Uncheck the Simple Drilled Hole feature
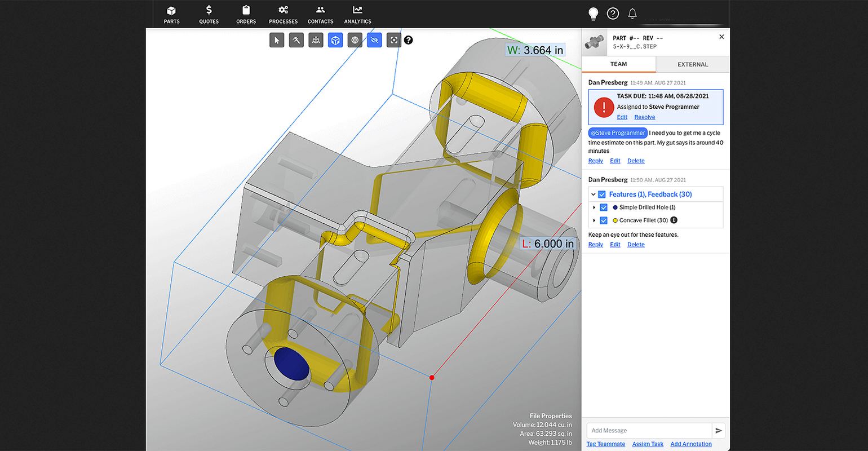This screenshot has width=868, height=451. point(604,207)
